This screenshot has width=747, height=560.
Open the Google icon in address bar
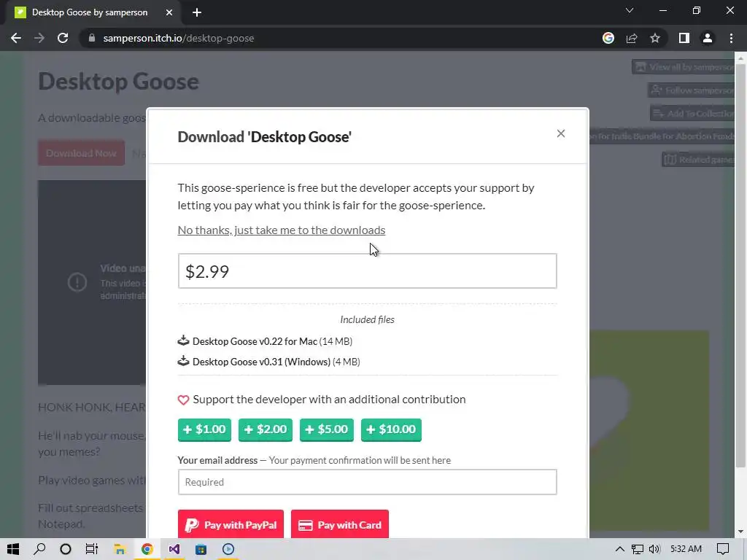click(608, 38)
